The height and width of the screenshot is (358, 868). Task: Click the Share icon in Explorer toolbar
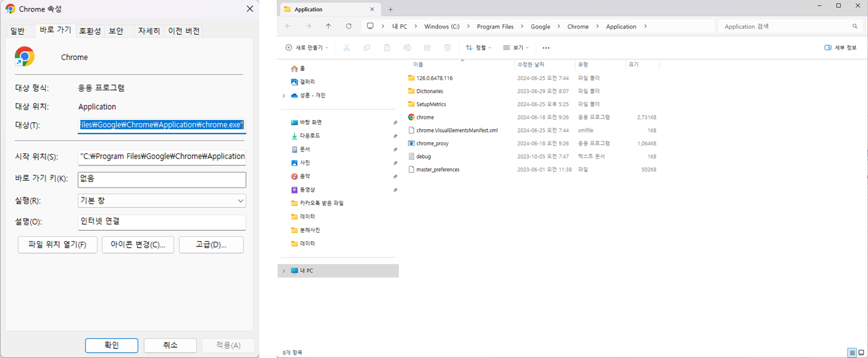click(x=427, y=47)
